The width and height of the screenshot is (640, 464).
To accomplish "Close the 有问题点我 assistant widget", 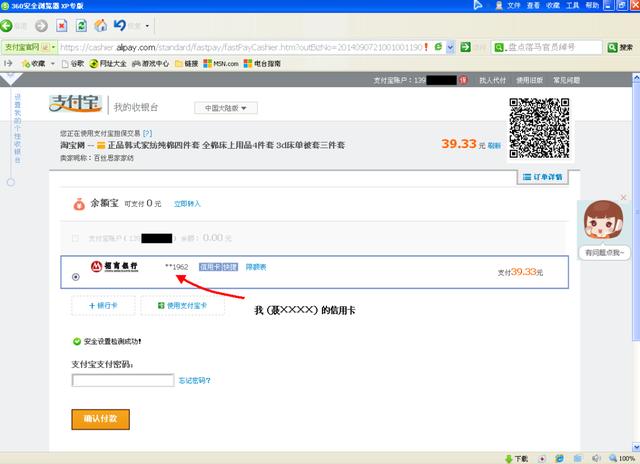I will pos(623,198).
